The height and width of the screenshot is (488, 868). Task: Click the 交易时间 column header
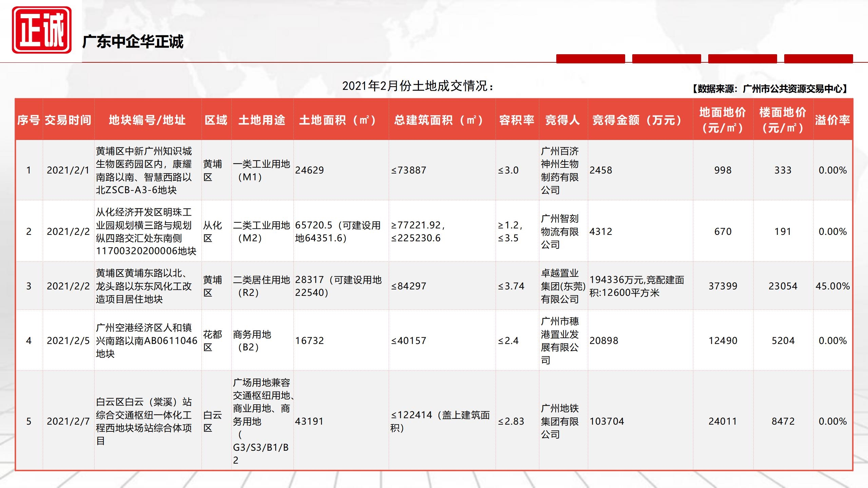click(x=68, y=120)
